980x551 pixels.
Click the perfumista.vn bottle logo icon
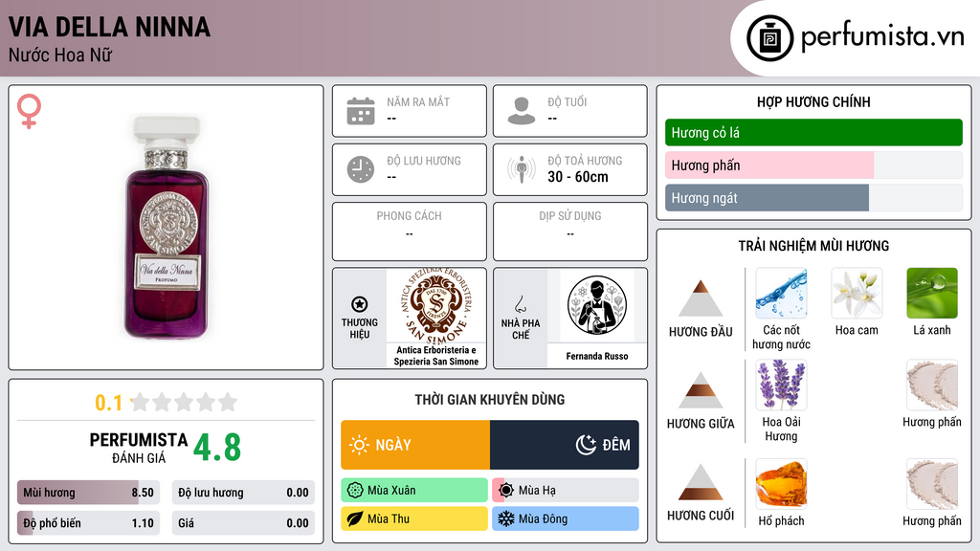pos(769,38)
